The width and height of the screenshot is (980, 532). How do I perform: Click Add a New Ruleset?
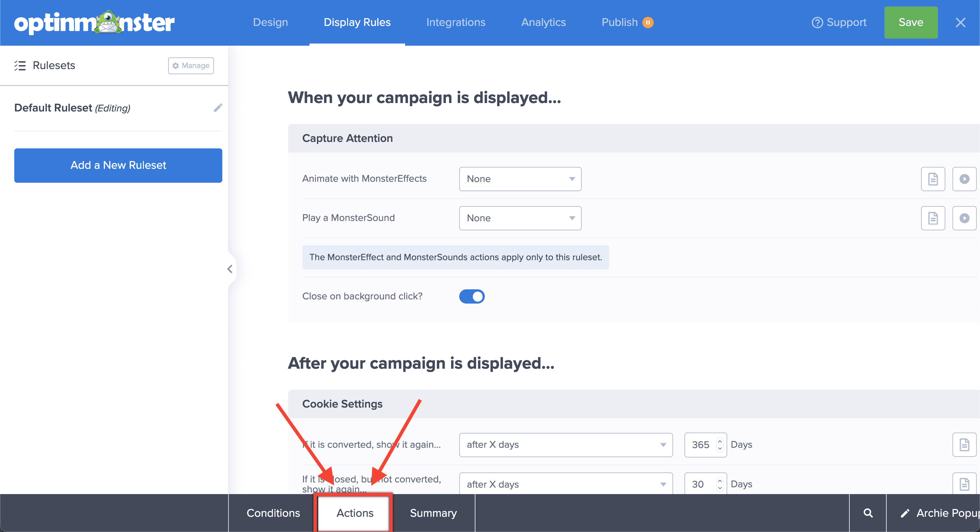(118, 165)
